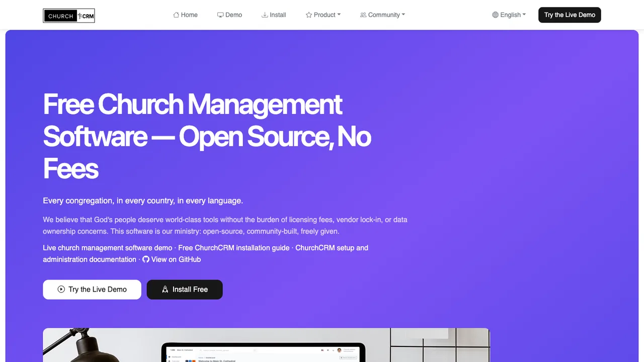This screenshot has height=362, width=644.
Task: Click the We believe that God's people paragraph
Action: [x=225, y=226]
